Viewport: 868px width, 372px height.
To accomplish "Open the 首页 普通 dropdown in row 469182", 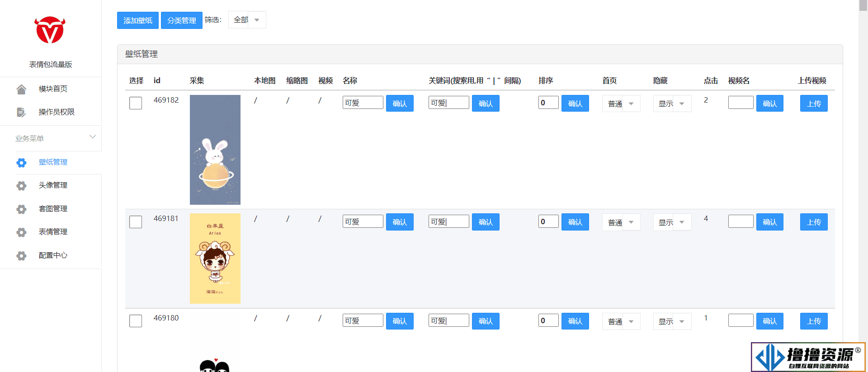I will [621, 104].
